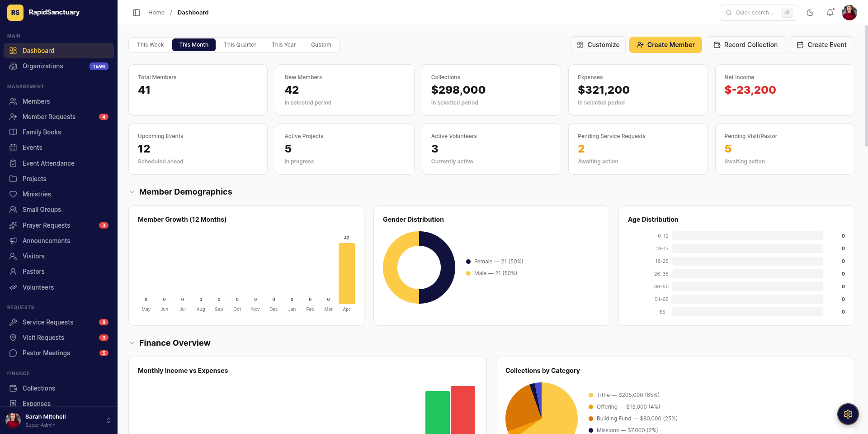The height and width of the screenshot is (434, 868).
Task: Open Dashboard in sidebar
Action: point(59,51)
